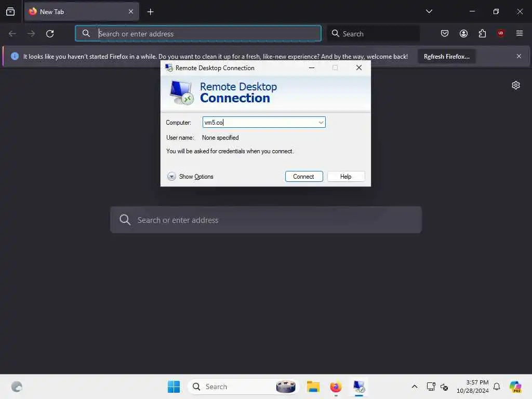This screenshot has height=399, width=532.
Task: Click the Connect button
Action: [x=303, y=177]
